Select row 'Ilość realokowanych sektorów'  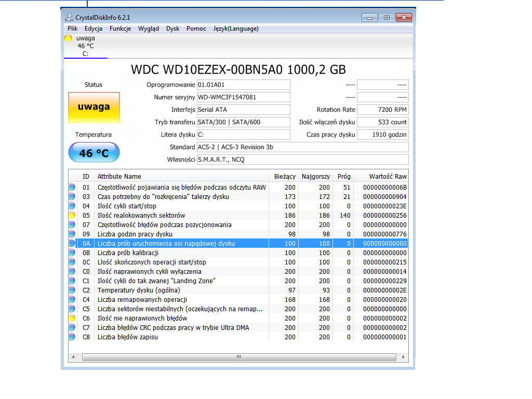238,216
